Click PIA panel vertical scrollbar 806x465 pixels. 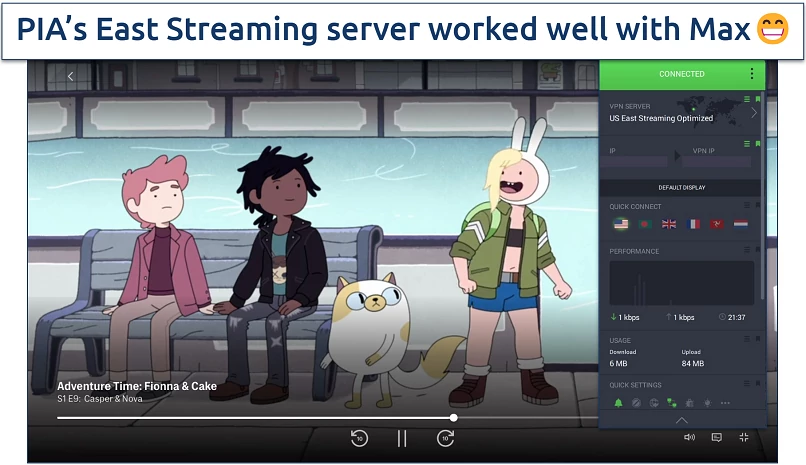[x=762, y=196]
